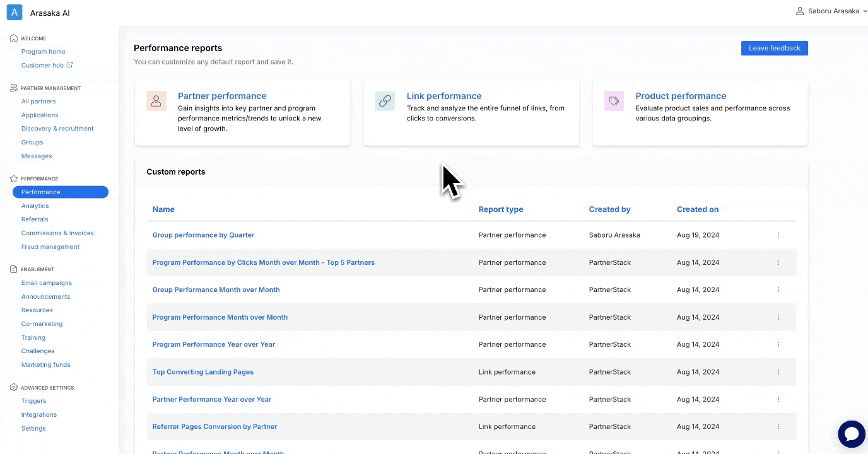Image resolution: width=868 pixels, height=454 pixels.
Task: Go to Program home
Action: [x=44, y=52]
